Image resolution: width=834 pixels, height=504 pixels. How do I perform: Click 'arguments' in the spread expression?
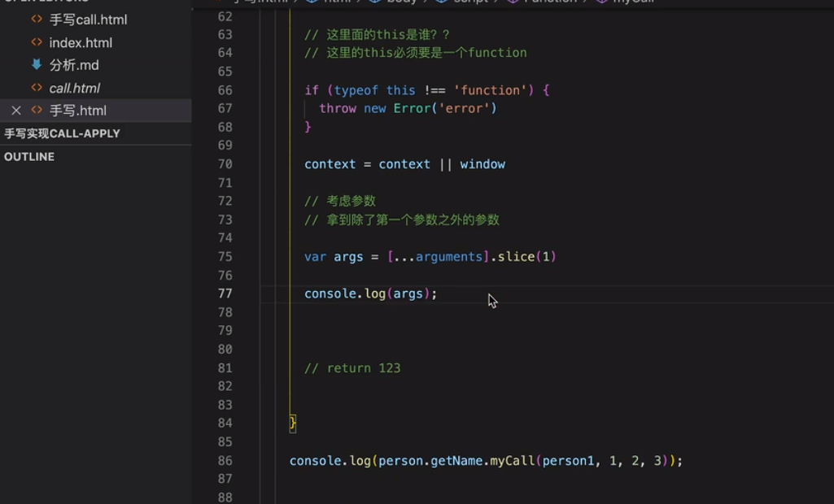(448, 257)
